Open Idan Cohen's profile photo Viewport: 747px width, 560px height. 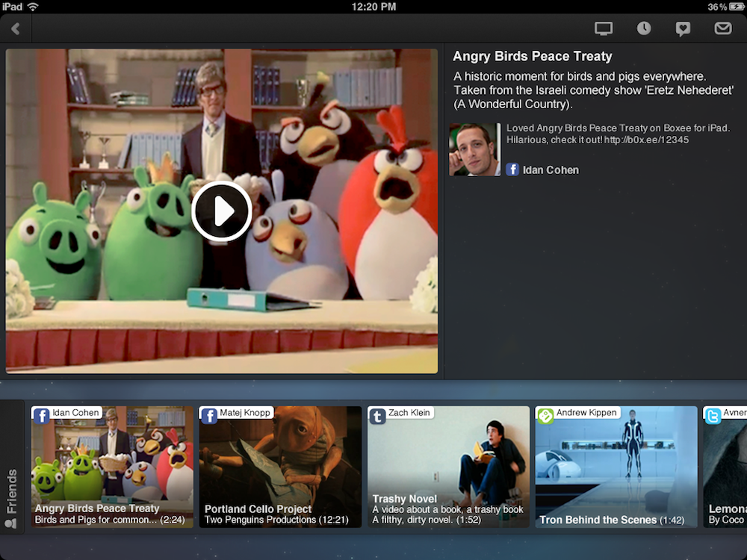click(x=474, y=149)
